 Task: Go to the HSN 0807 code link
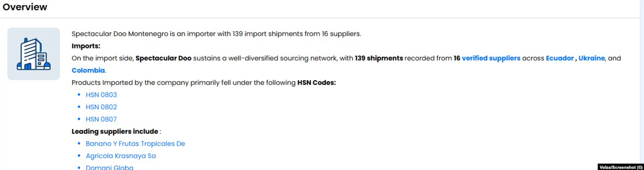pos(101,119)
